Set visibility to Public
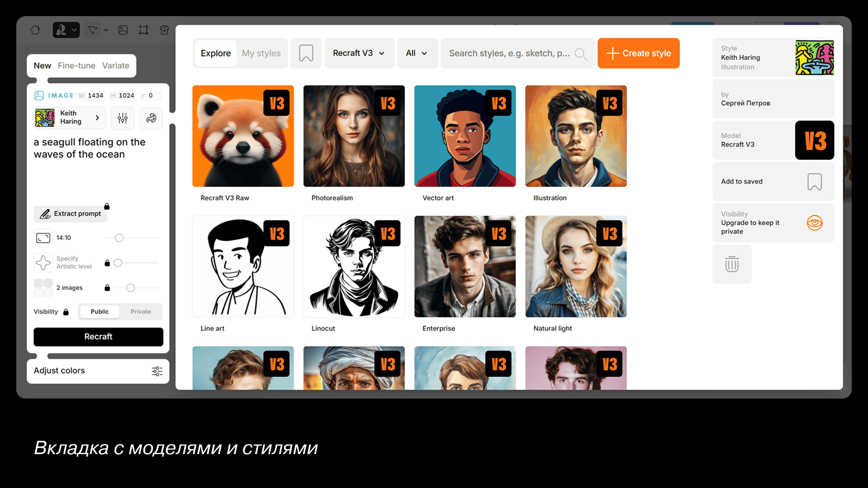Image resolution: width=868 pixels, height=488 pixels. tap(99, 312)
